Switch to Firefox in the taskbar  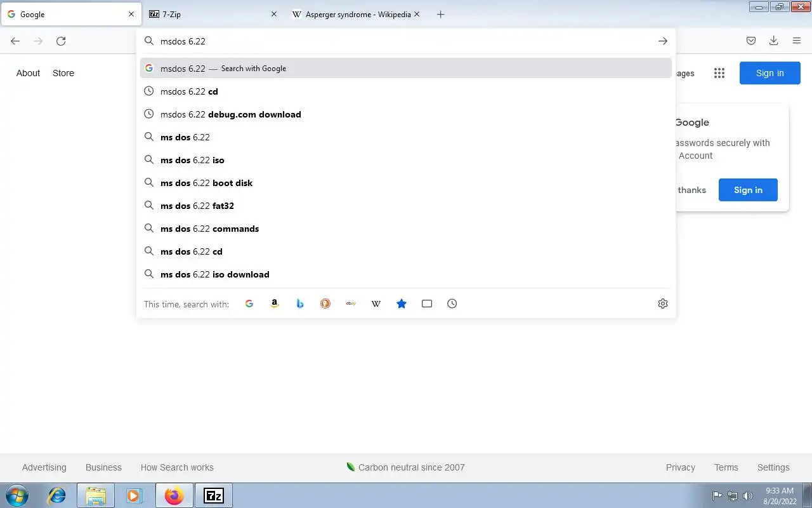click(174, 495)
